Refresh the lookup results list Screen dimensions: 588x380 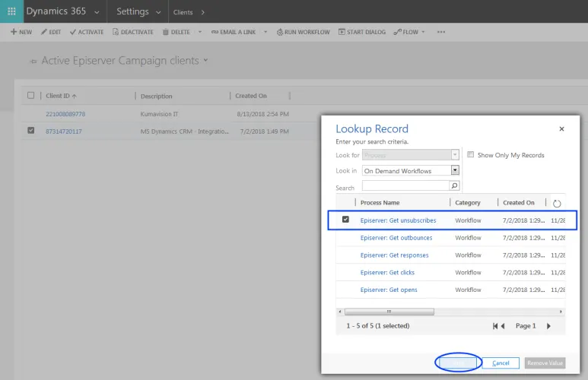(557, 204)
